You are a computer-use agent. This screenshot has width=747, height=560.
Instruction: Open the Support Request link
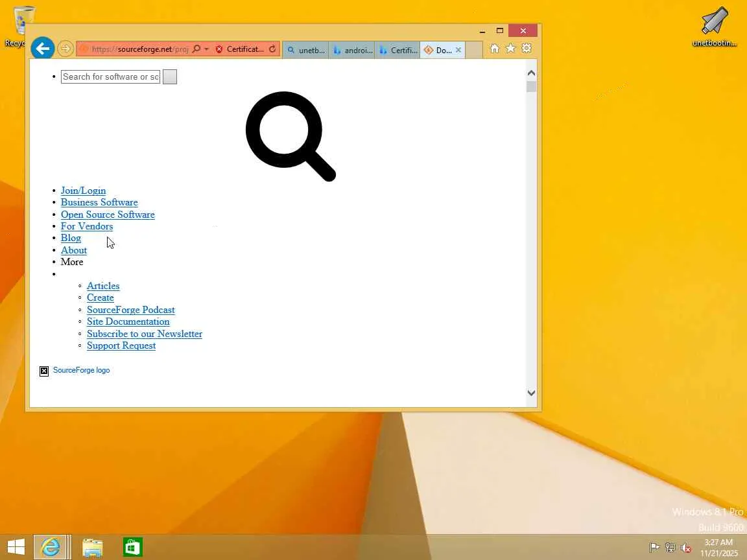[121, 345]
